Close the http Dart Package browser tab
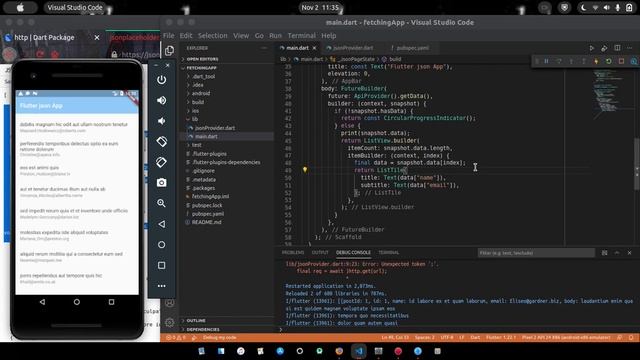640x360 pixels. tap(97, 38)
